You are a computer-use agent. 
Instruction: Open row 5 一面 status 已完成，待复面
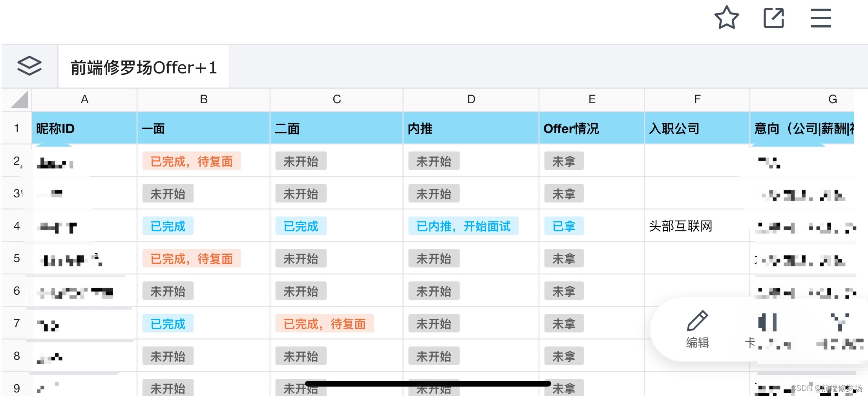pyautogui.click(x=192, y=259)
